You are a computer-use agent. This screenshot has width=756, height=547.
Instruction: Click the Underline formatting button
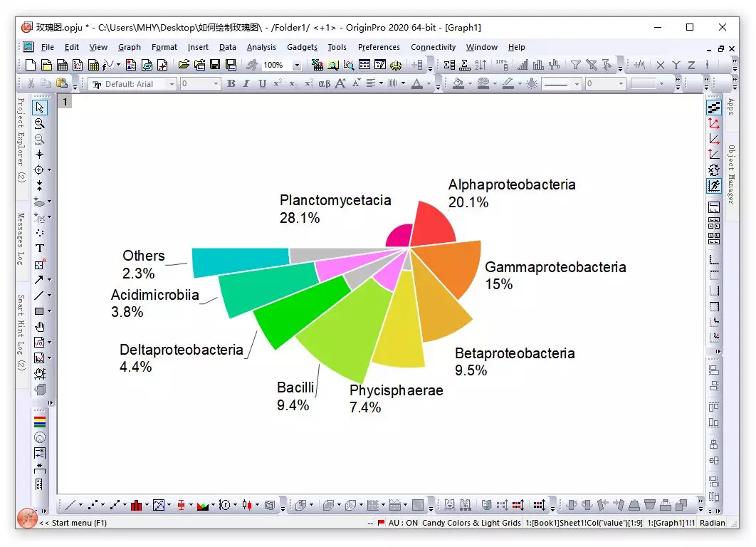tap(262, 83)
